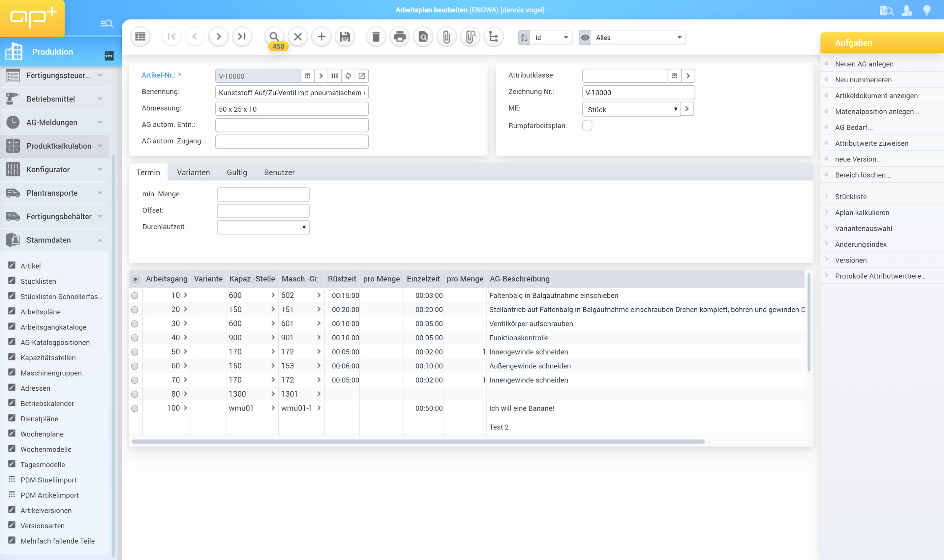Click the search magnifier with 450 badge
This screenshot has height=560, width=944.
coord(275,37)
